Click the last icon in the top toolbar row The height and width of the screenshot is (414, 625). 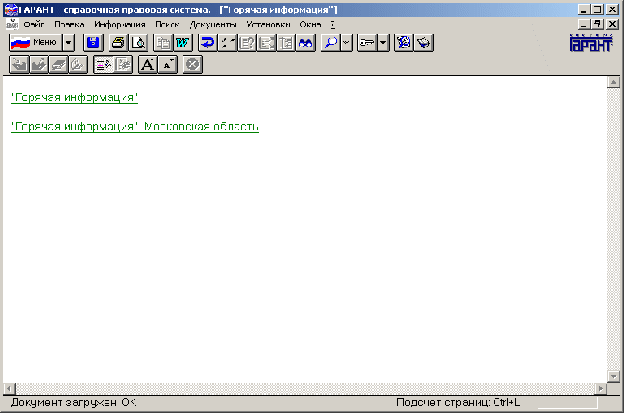424,42
